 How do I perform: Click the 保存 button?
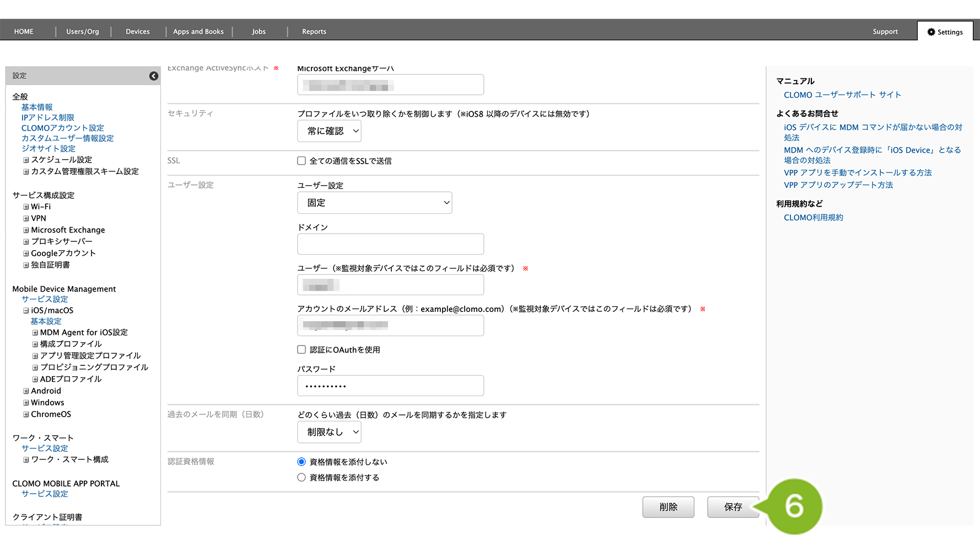pyautogui.click(x=733, y=507)
